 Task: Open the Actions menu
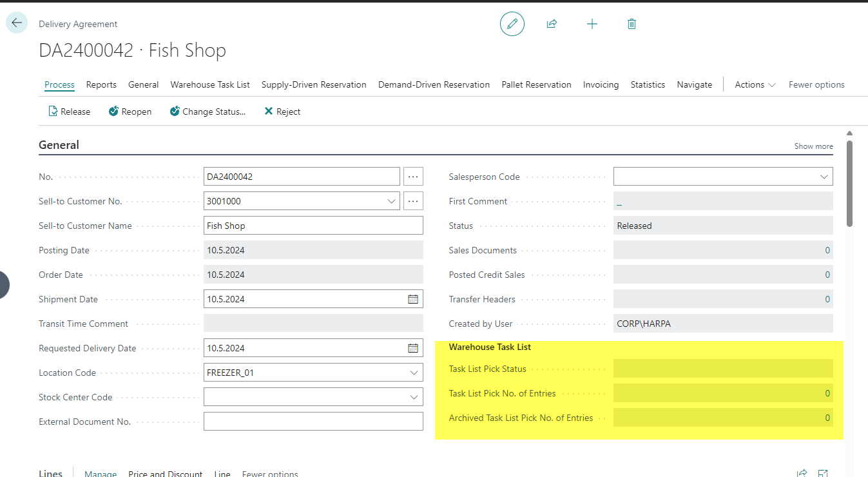tap(755, 84)
